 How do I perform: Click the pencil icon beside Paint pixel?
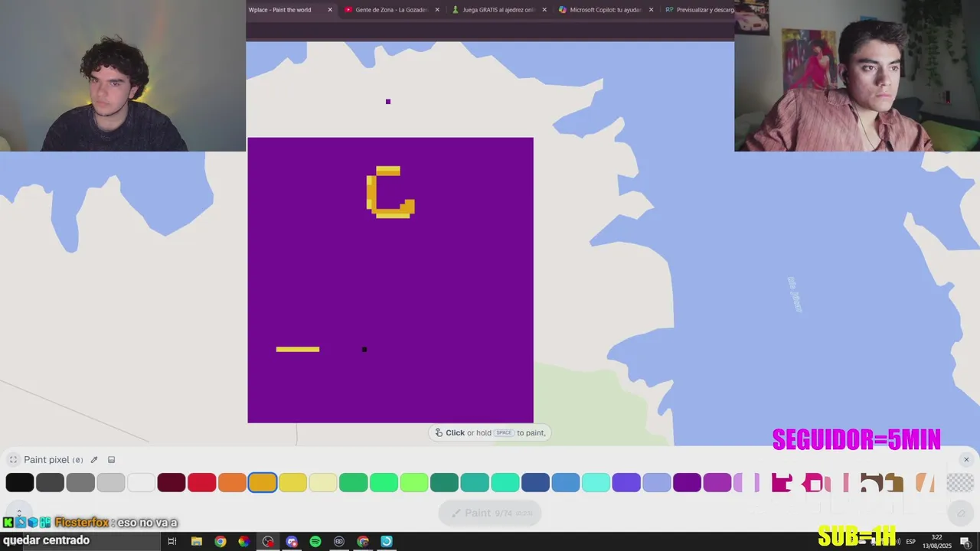click(94, 460)
